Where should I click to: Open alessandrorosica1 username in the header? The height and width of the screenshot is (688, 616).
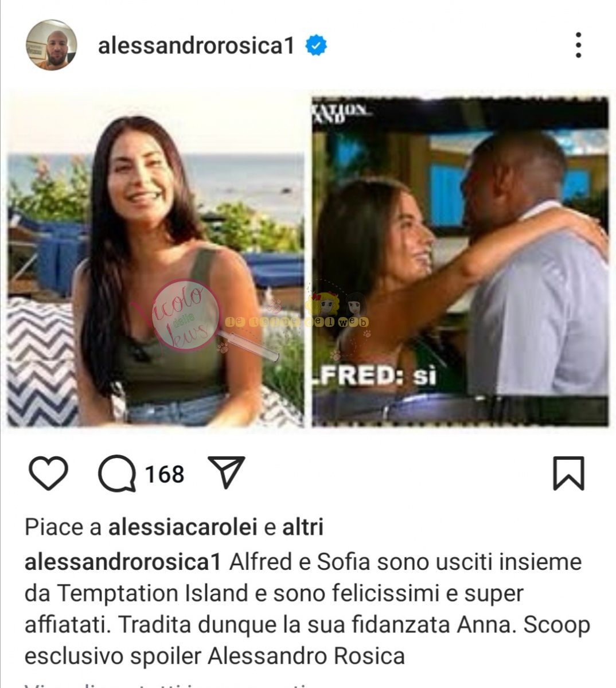click(196, 45)
